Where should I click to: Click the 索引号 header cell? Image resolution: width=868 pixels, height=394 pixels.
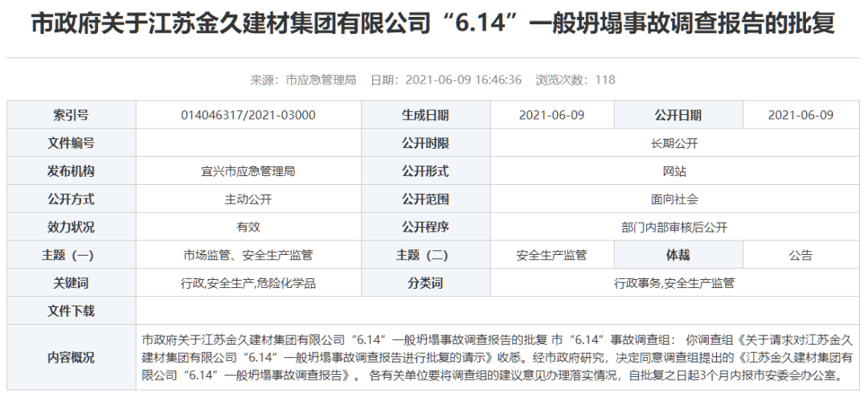pos(72,115)
